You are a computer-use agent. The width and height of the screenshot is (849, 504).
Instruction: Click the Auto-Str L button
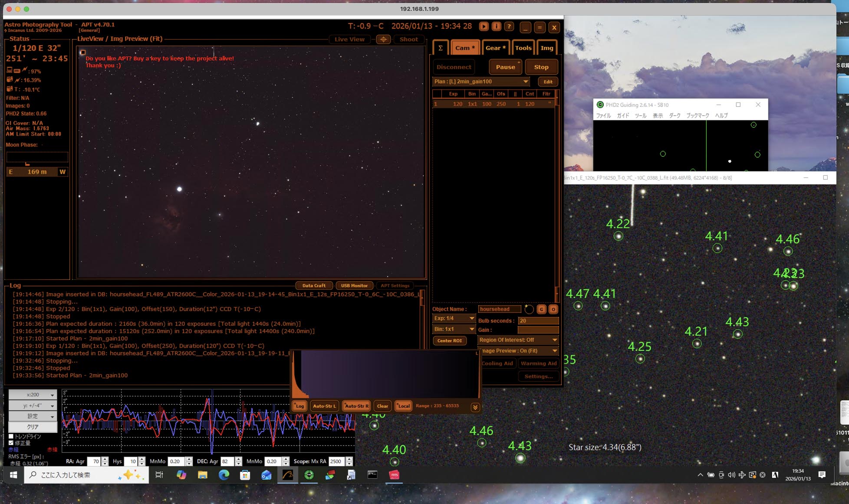pyautogui.click(x=324, y=406)
